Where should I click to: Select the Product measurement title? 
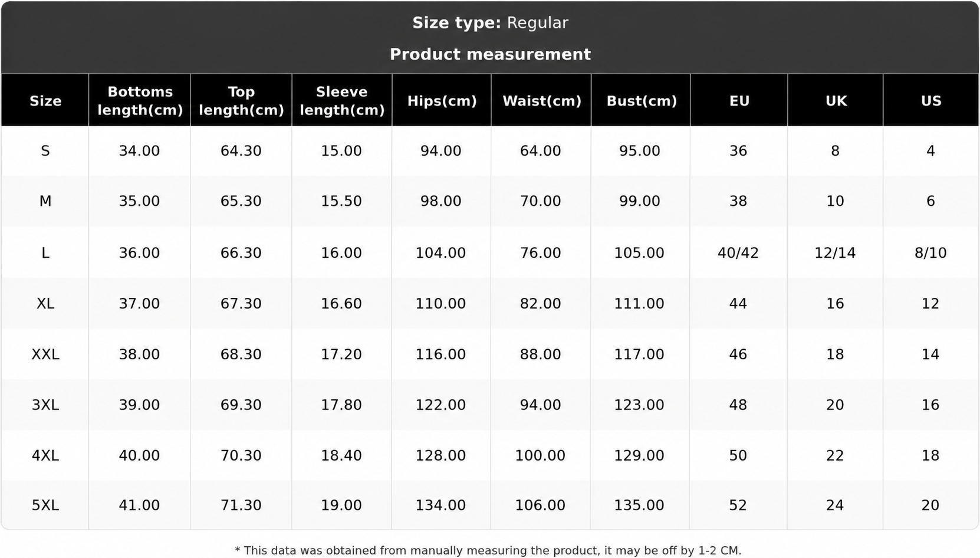pyautogui.click(x=490, y=54)
